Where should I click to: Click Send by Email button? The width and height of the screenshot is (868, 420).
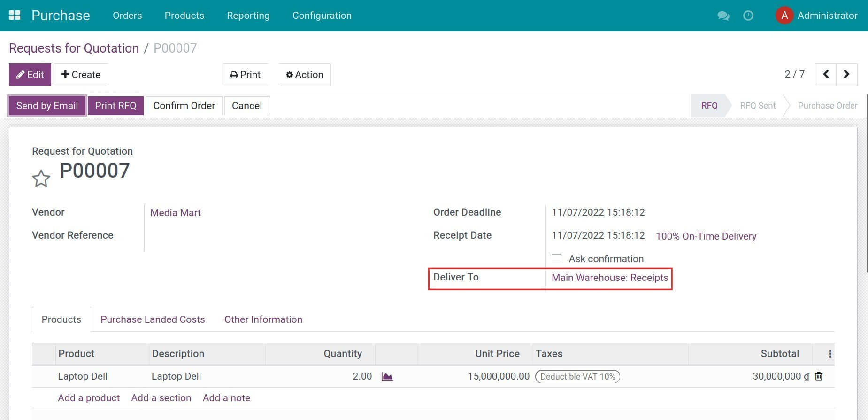point(47,106)
